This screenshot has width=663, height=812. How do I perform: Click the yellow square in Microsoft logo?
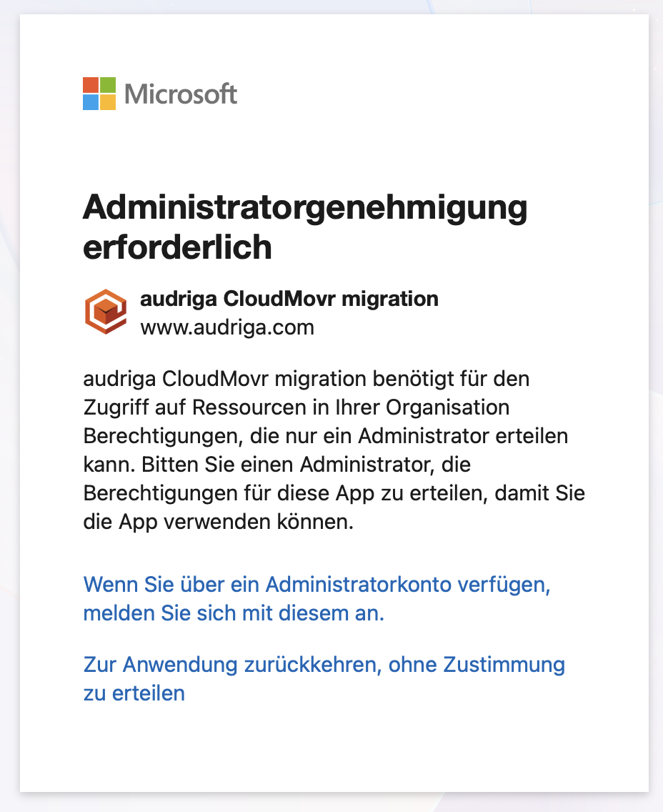coord(108,102)
